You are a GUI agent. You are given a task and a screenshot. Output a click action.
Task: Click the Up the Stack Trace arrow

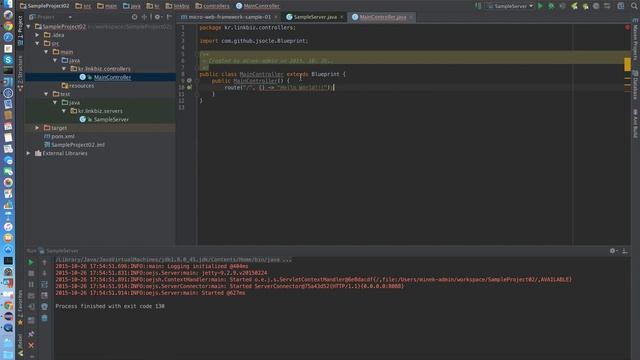(x=44, y=262)
